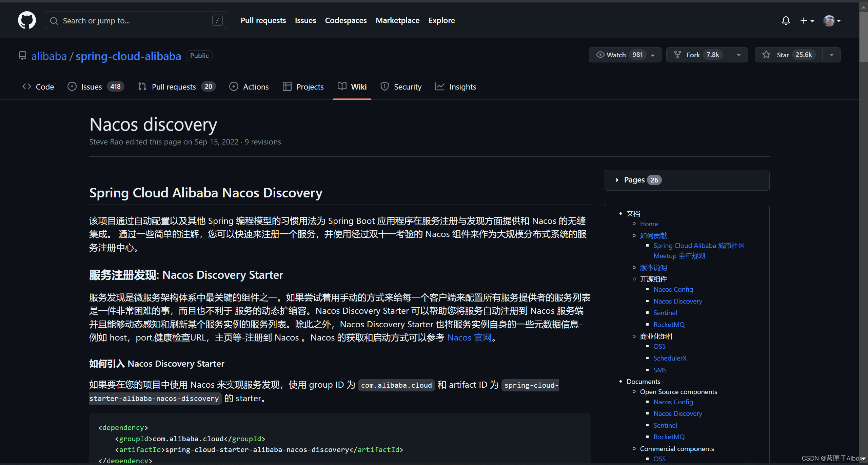Screen dimensions: 868x465
Task: Open Issues in top navigation
Action: [305, 20]
